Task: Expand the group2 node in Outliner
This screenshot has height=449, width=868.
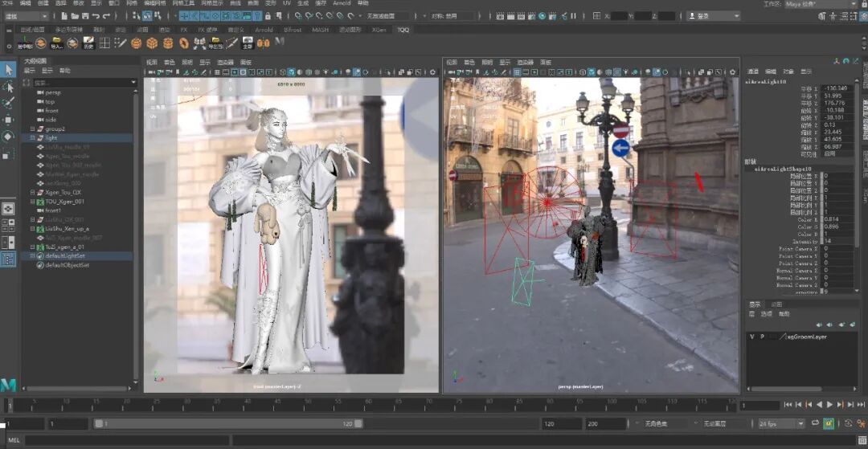Action: point(32,129)
